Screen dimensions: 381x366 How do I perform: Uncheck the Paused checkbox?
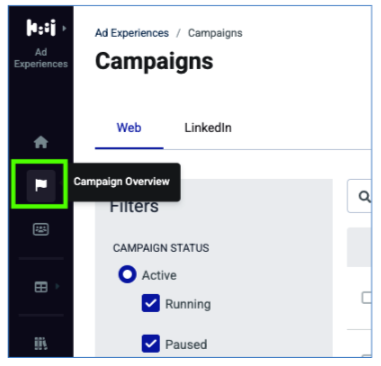pyautogui.click(x=151, y=344)
